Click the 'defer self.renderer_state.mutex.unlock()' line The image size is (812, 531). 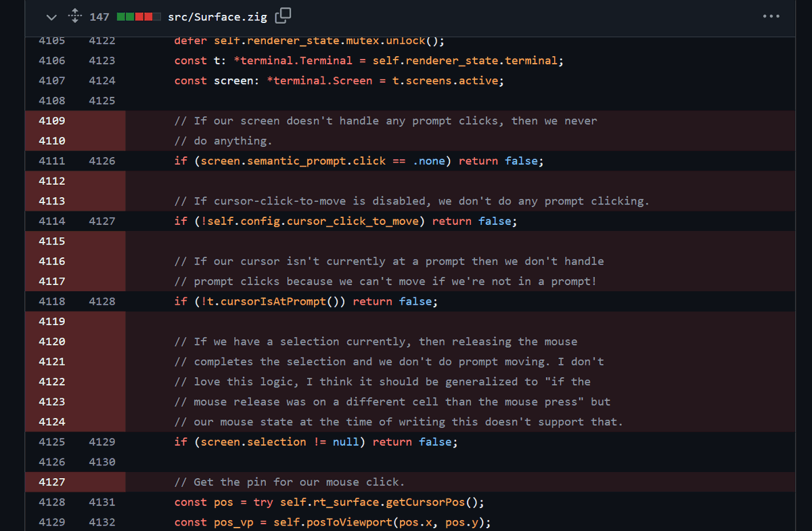(x=309, y=41)
